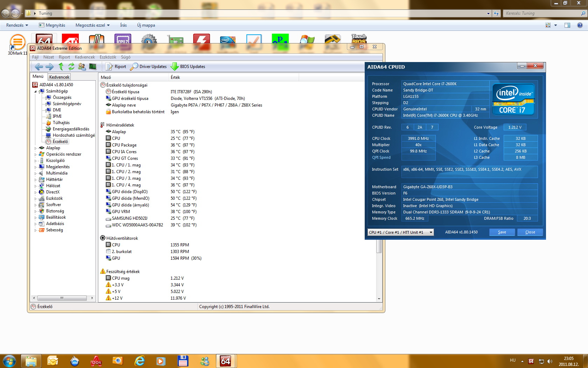Click the users icon in AIDA64 toolbar
Screen dimensions: 588x368
click(82, 67)
